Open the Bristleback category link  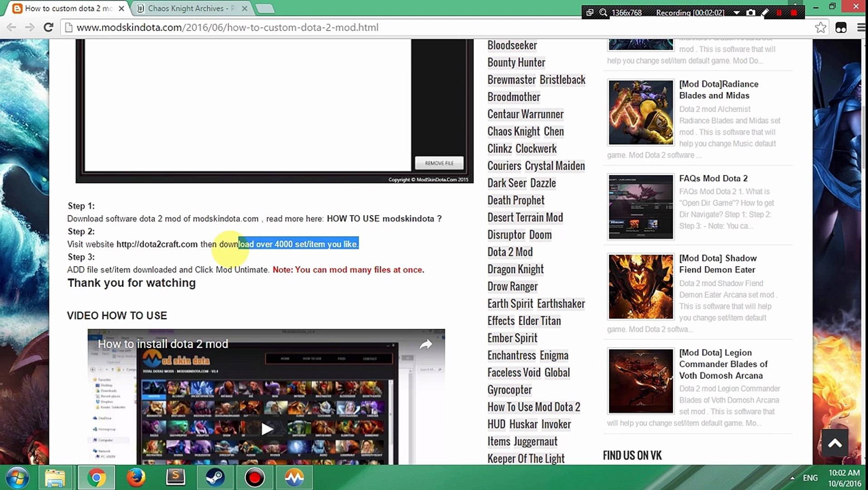pos(562,80)
